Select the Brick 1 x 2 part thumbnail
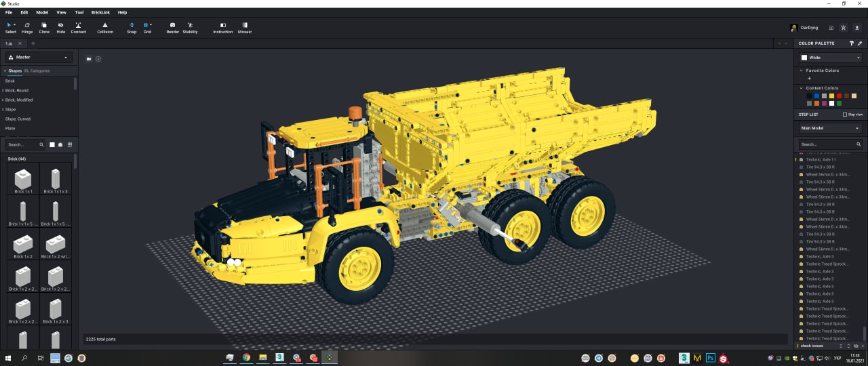Screen dimensions: 868x366 pyautogui.click(x=23, y=245)
